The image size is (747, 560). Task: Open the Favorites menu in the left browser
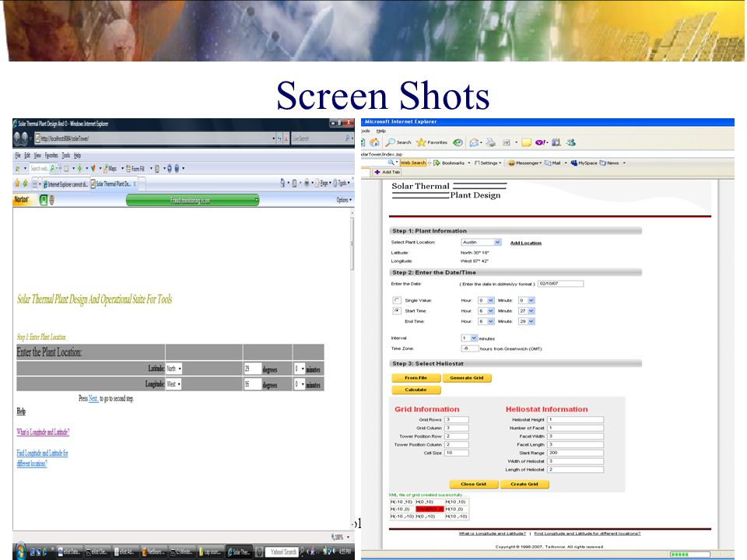click(x=51, y=156)
